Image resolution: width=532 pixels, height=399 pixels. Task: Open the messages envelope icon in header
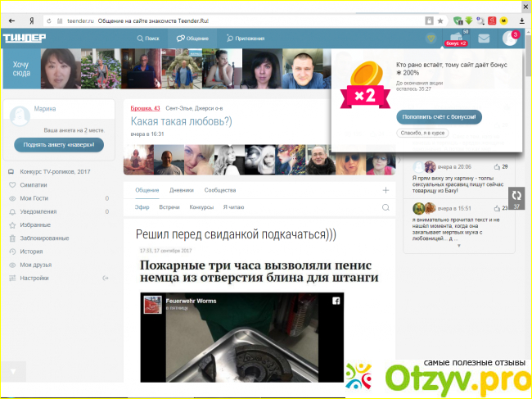click(x=484, y=39)
